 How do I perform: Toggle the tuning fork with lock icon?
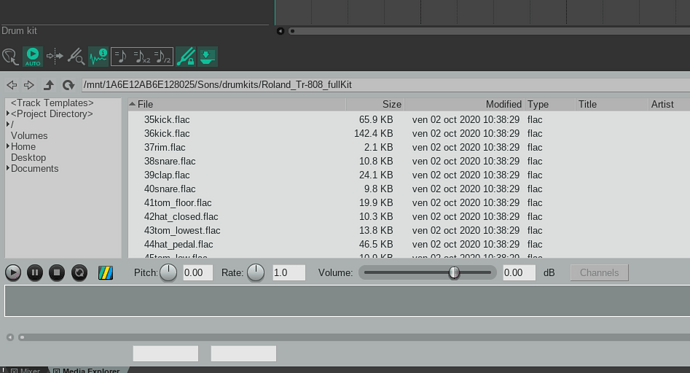tap(186, 57)
